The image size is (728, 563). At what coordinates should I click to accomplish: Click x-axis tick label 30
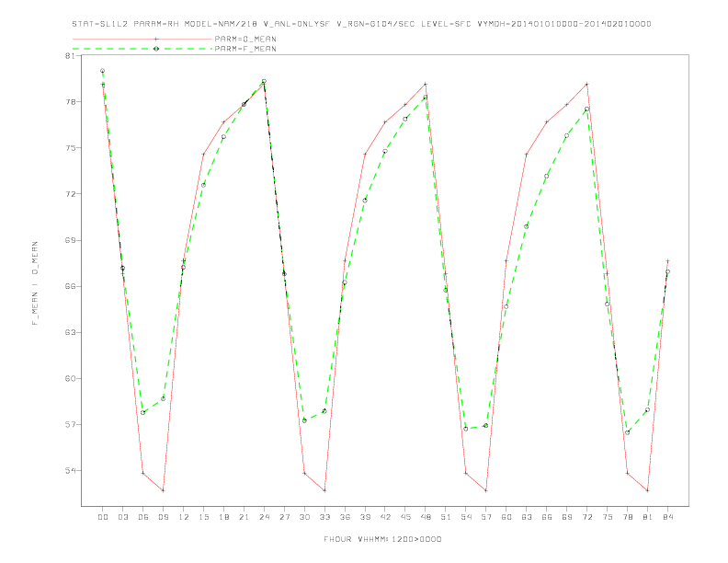304,517
